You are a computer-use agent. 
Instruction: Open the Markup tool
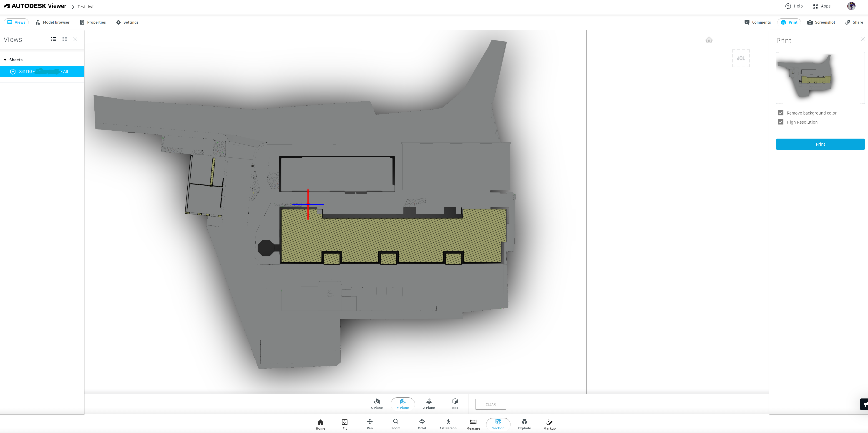(x=549, y=424)
